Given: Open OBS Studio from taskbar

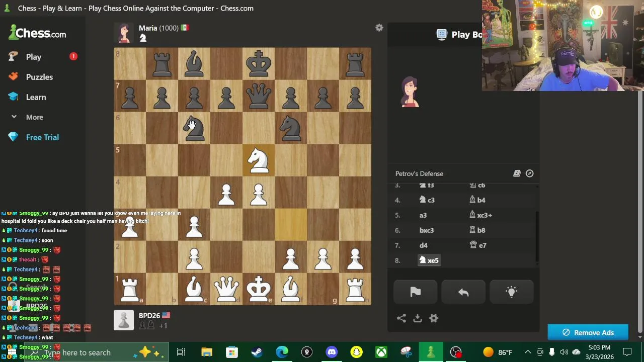Looking at the screenshot, I should 456,352.
